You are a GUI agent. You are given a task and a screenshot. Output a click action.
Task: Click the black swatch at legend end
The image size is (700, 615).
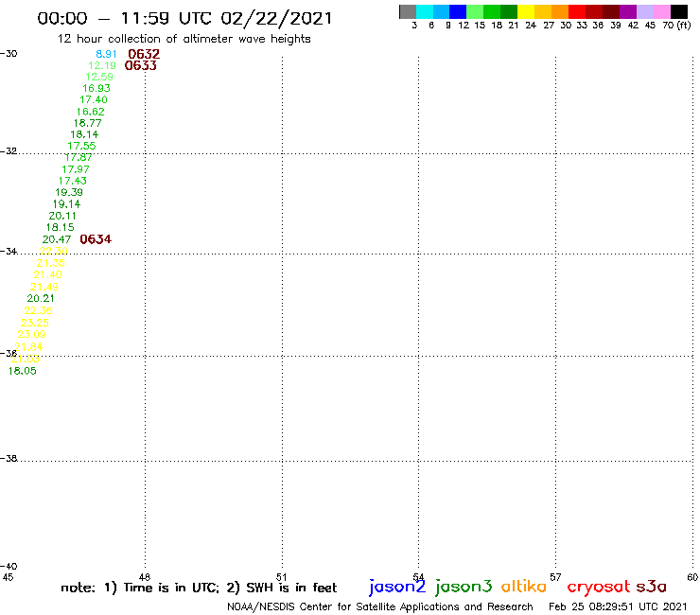pos(678,11)
